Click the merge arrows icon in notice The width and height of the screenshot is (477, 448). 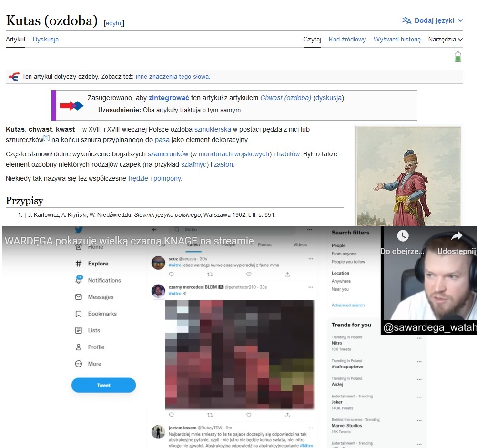tap(71, 106)
